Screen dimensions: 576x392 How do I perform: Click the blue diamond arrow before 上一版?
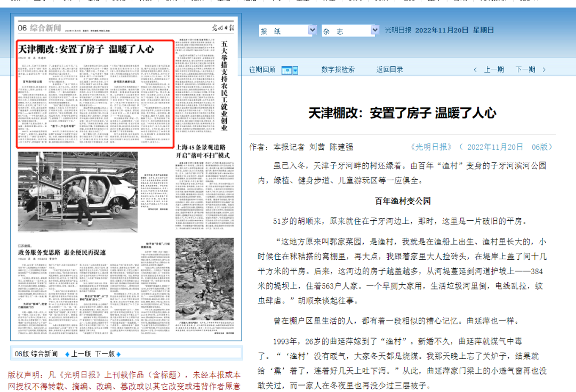[67, 354]
